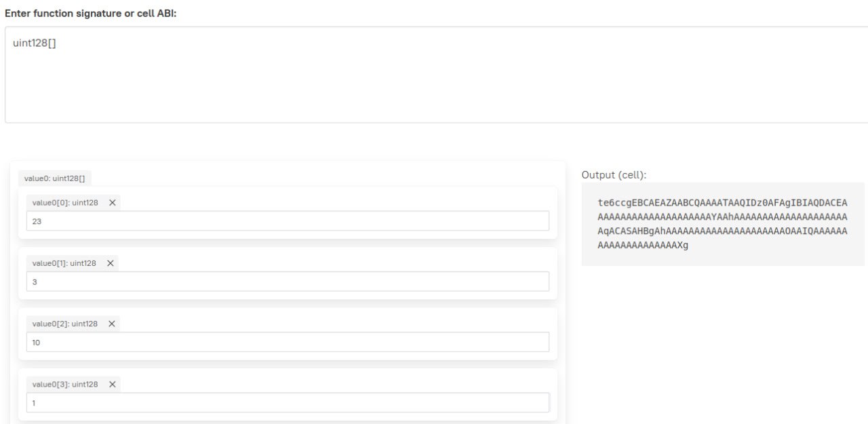Click the output line starting with AqACASAHBgAh
The height and width of the screenshot is (424, 868).
(x=722, y=231)
